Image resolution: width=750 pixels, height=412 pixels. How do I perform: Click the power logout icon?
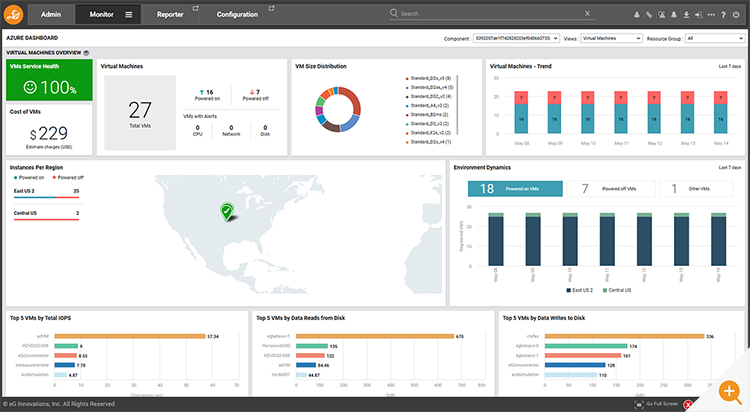(736, 15)
